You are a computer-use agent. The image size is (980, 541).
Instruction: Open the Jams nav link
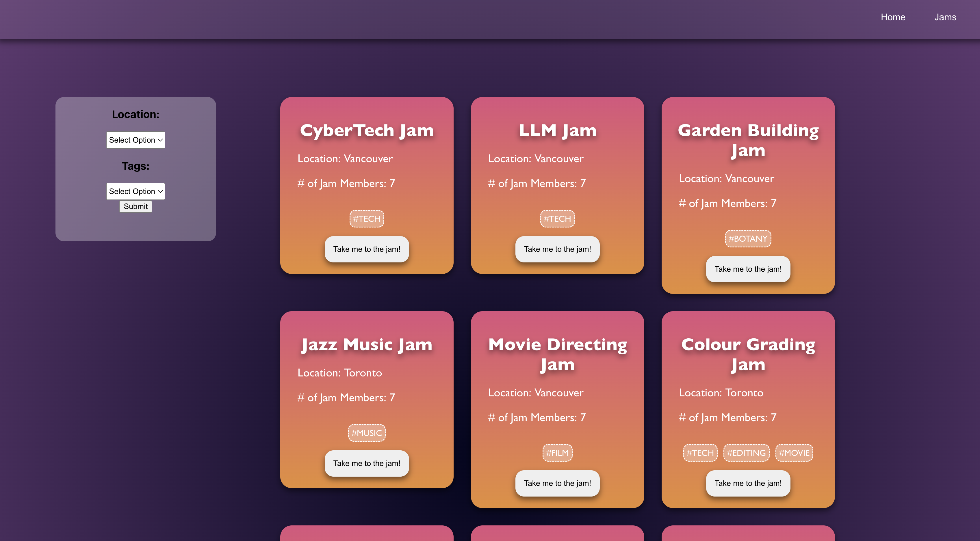pyautogui.click(x=945, y=17)
